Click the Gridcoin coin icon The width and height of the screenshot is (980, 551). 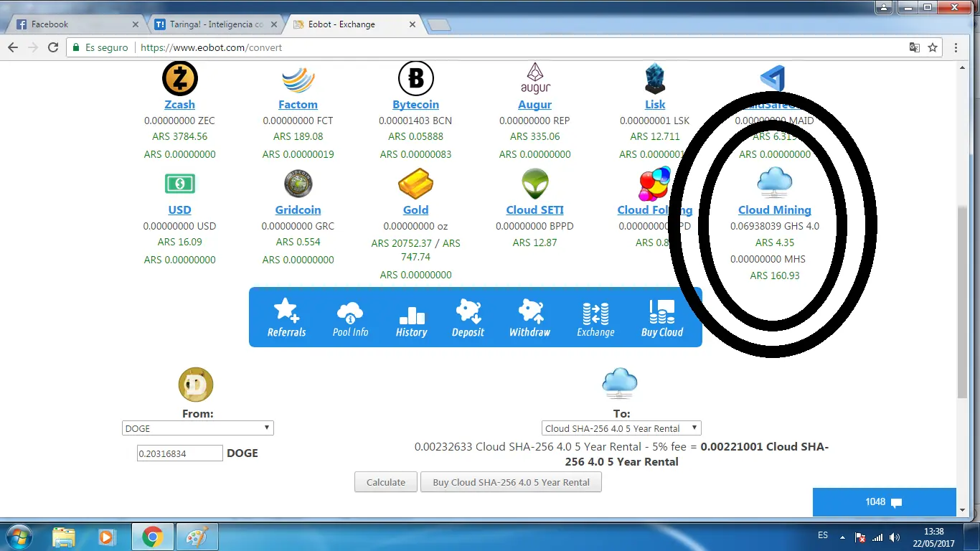[298, 184]
